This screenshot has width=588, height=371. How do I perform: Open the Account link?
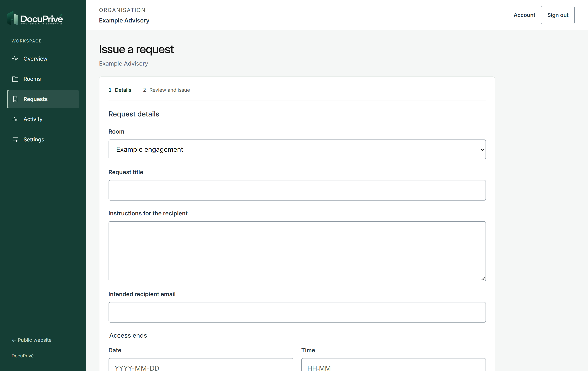[x=524, y=15]
